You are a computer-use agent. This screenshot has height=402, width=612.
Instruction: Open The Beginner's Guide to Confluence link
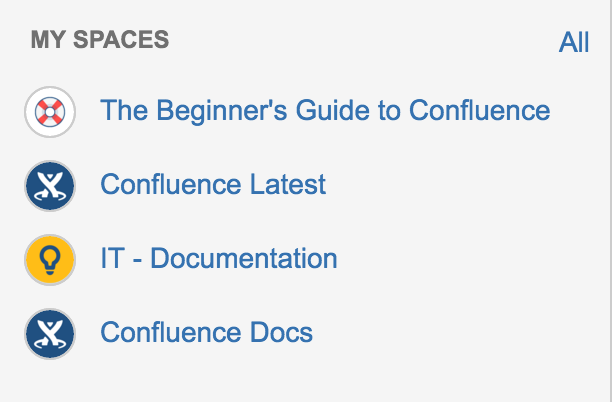(325, 110)
